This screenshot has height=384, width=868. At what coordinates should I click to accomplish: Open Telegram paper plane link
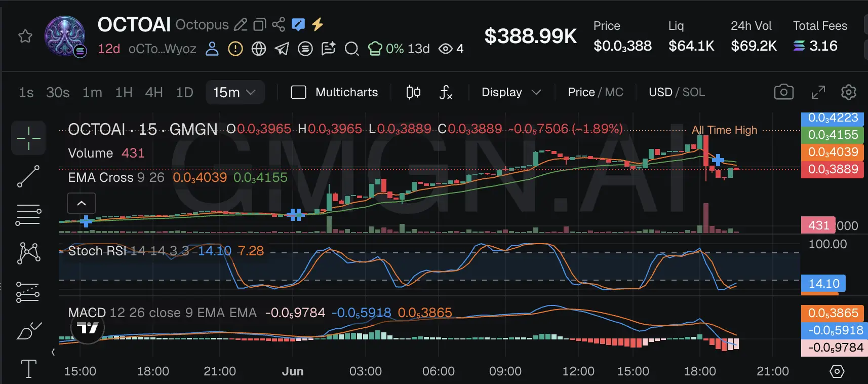[282, 49]
